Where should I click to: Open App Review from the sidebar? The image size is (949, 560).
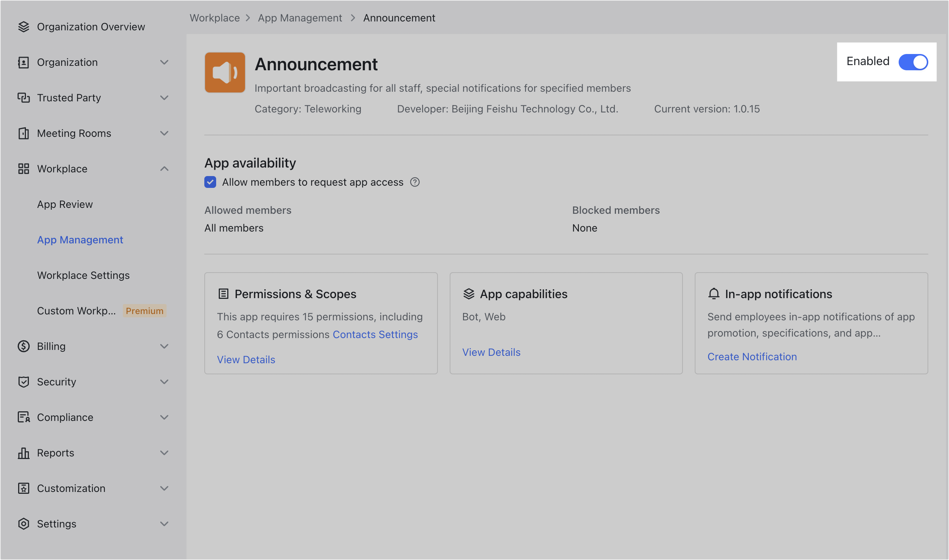(65, 204)
